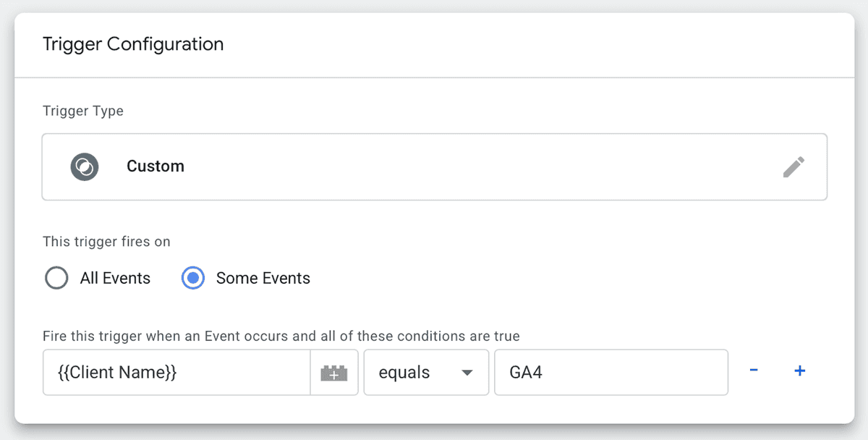Click the "This trigger fires on" label
Screen dimensions: 868x440
(x=106, y=242)
